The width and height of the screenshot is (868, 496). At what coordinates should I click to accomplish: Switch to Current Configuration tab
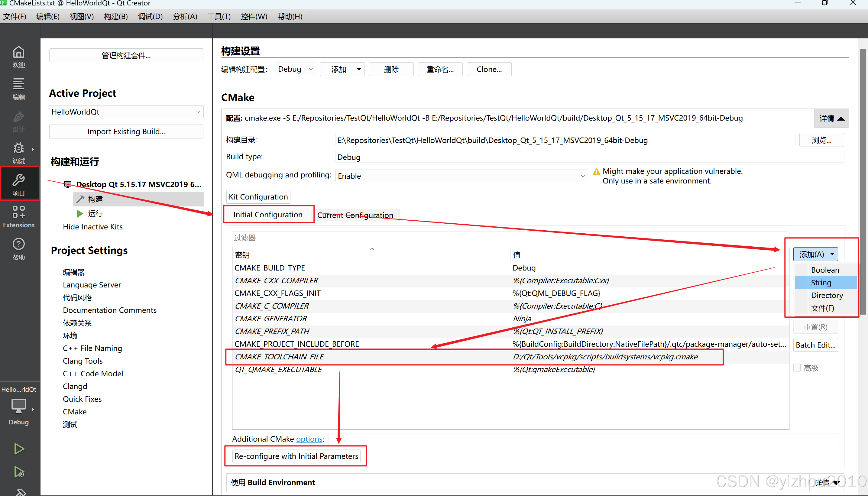coord(355,215)
